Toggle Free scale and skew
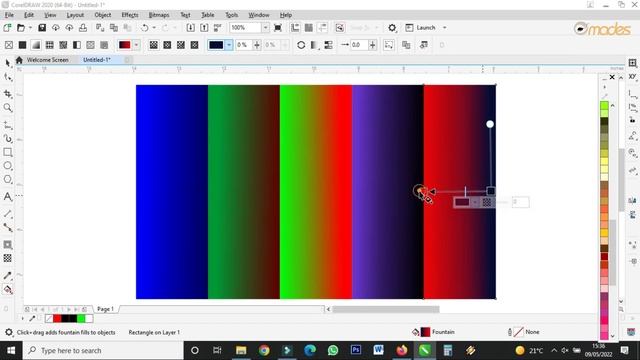The width and height of the screenshot is (640, 360). coord(389,45)
